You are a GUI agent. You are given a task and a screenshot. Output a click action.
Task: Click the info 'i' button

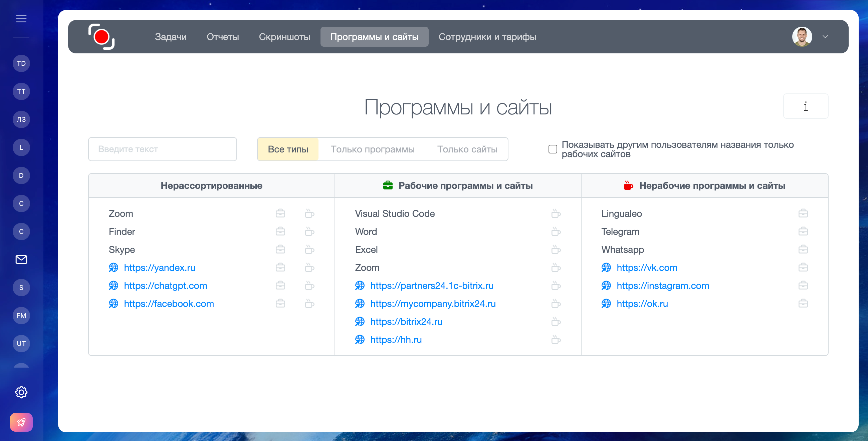click(x=805, y=106)
